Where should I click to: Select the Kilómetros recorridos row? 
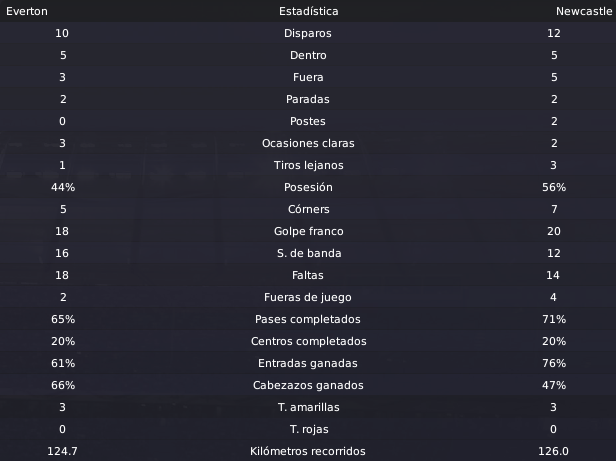tap(308, 451)
